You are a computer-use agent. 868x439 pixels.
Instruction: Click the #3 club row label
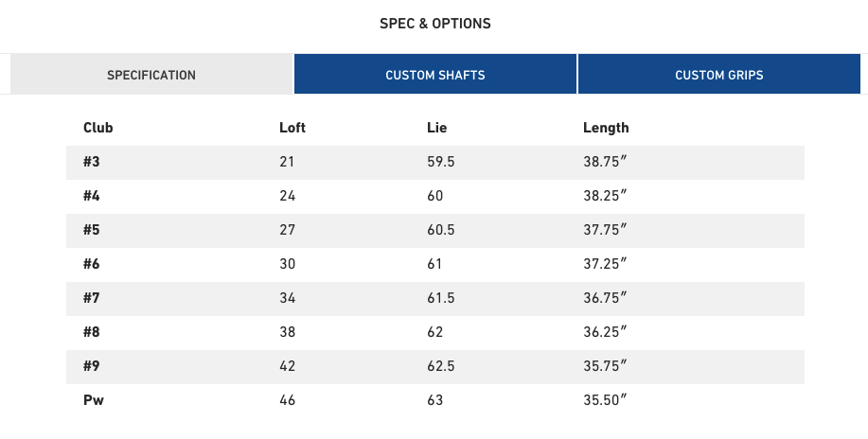[x=91, y=162]
